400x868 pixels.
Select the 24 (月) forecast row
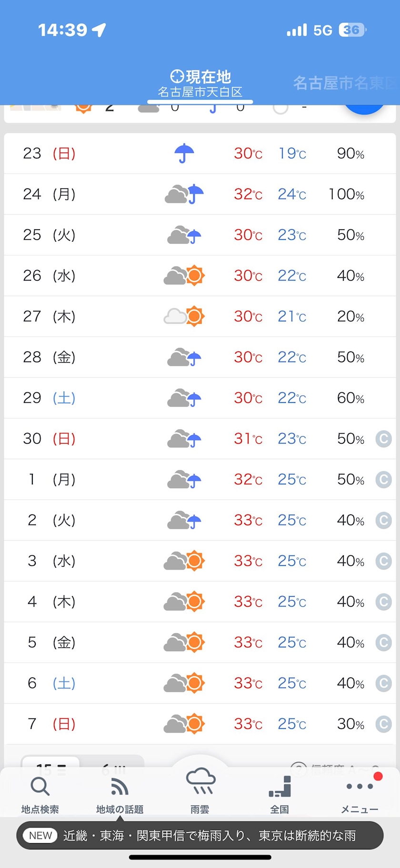200,194
